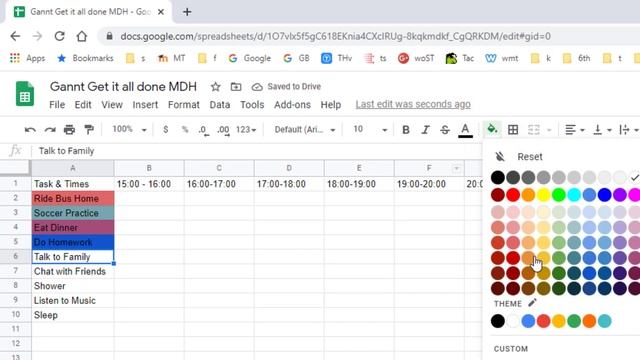The width and height of the screenshot is (640, 360).
Task: Select the black swatch in top row
Action: click(498, 177)
